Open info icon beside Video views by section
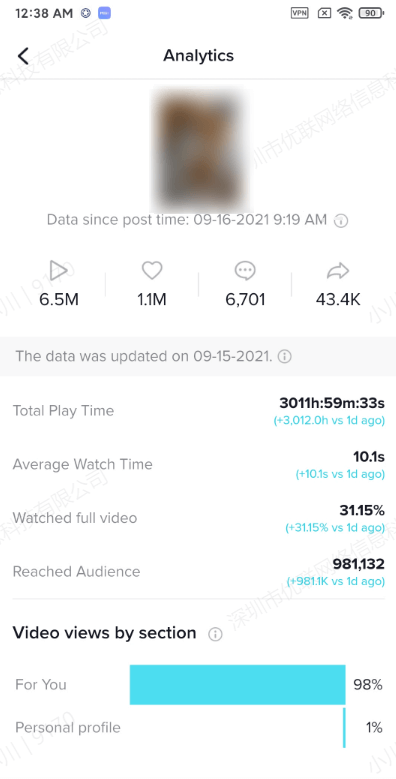This screenshot has width=396, height=779. [x=215, y=634]
